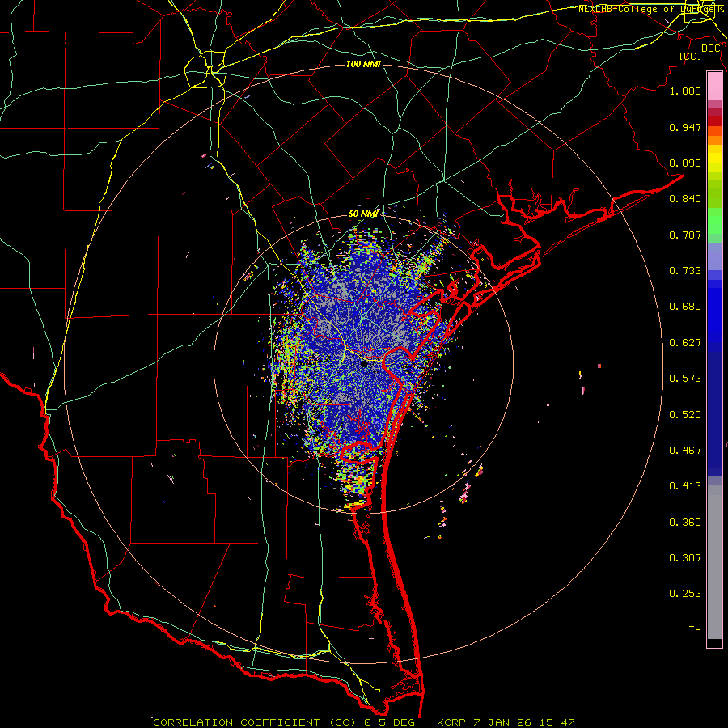Pick the red band beside 0.947
728x728 pixels.
(x=714, y=121)
